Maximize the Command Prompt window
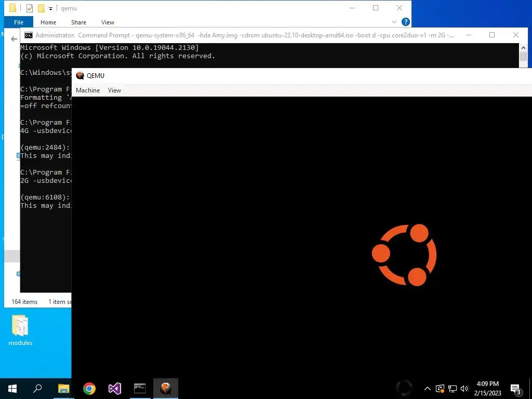 [x=492, y=35]
